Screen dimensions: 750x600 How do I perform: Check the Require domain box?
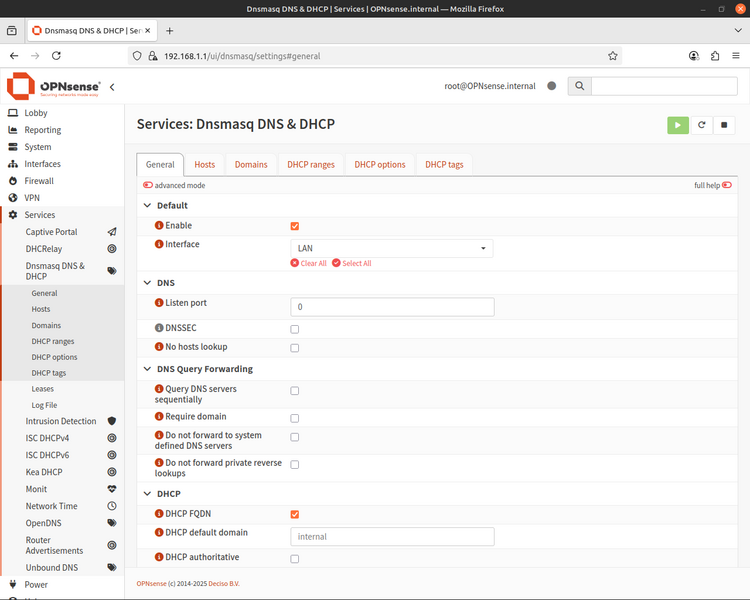(295, 418)
